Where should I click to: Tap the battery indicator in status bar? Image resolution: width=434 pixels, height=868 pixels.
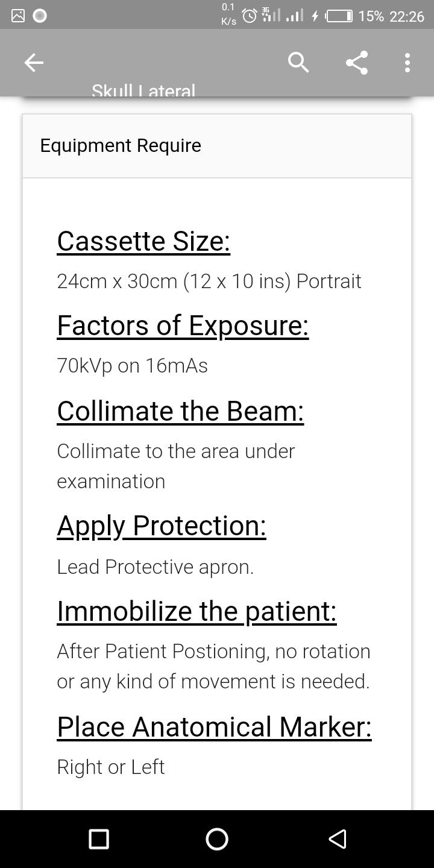click(x=339, y=16)
